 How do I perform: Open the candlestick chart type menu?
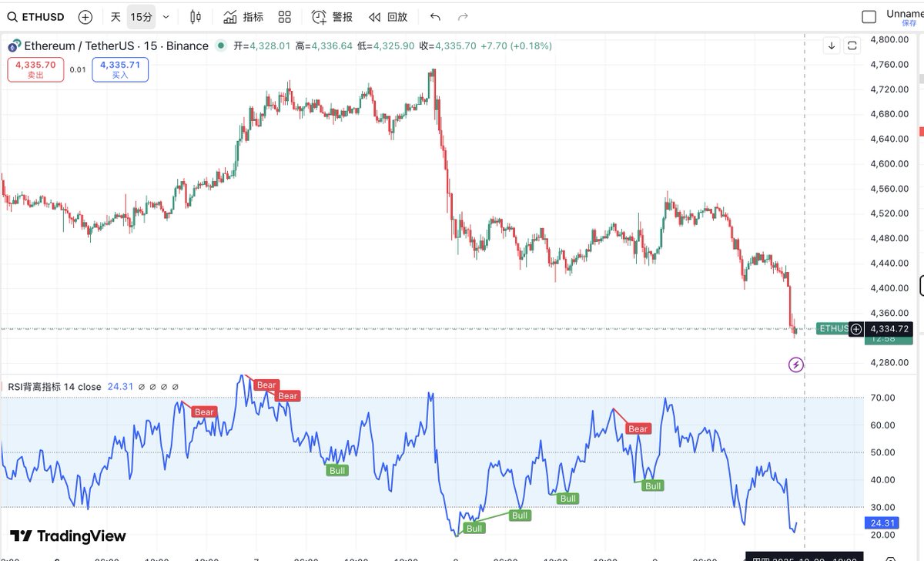(x=196, y=17)
